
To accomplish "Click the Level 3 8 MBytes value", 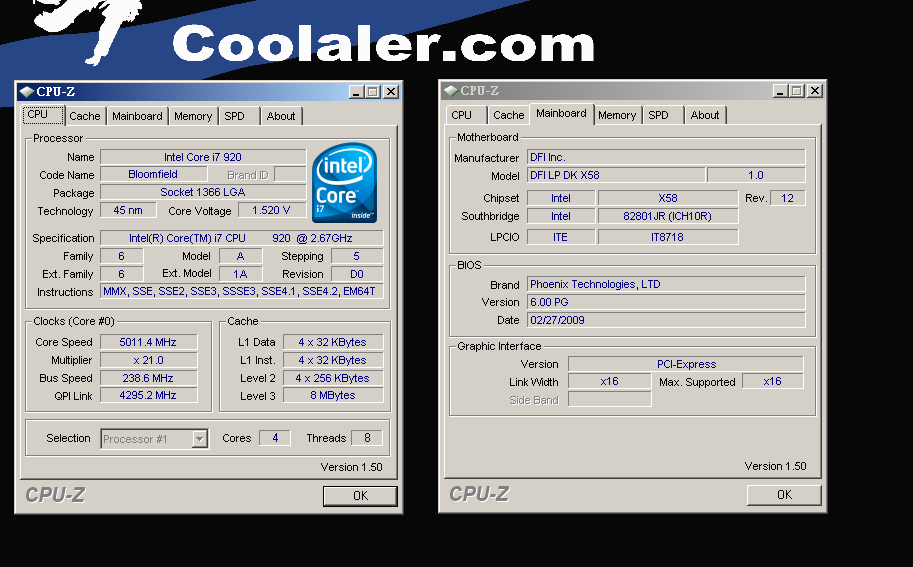I will [x=333, y=395].
